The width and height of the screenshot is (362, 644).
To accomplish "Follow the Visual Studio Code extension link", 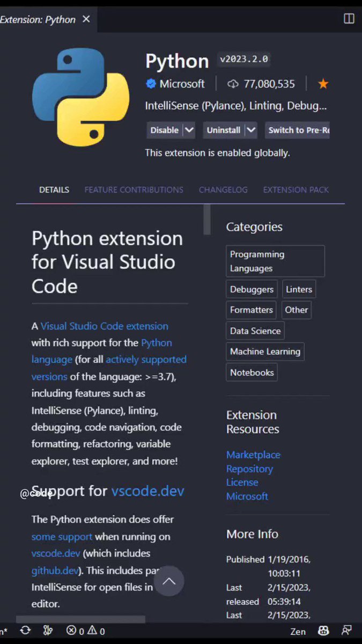I will [x=105, y=326].
